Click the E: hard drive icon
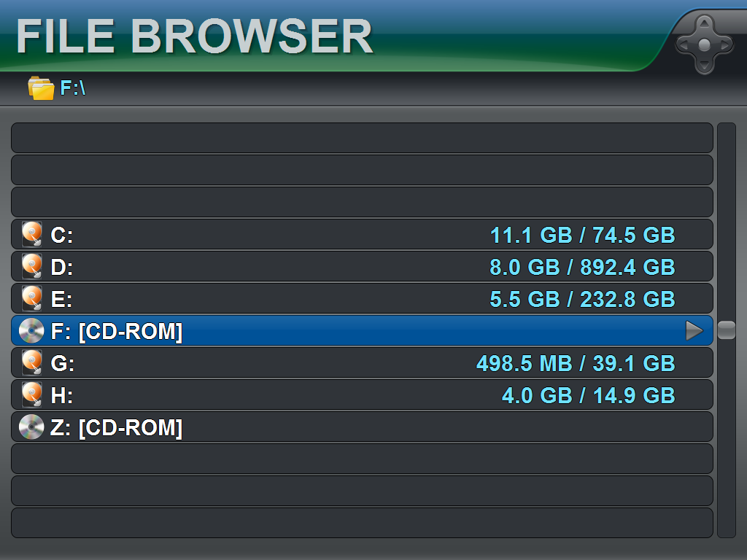The height and width of the screenshot is (560, 747). click(31, 299)
